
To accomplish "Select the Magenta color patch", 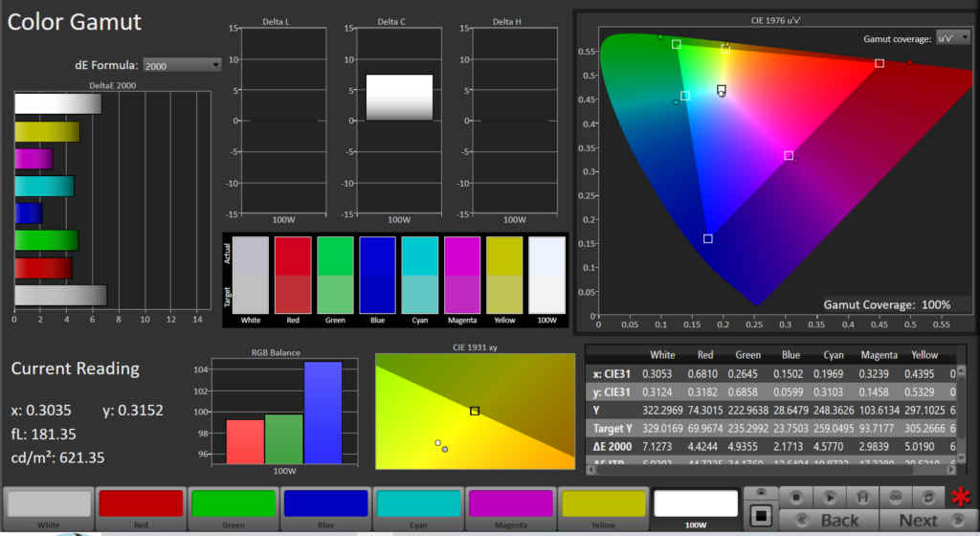I will 512,504.
